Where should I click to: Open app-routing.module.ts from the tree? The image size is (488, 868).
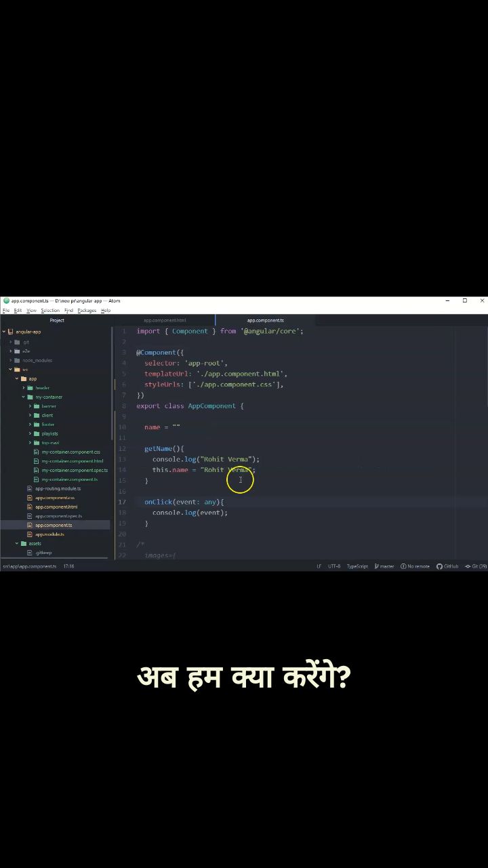(x=58, y=488)
